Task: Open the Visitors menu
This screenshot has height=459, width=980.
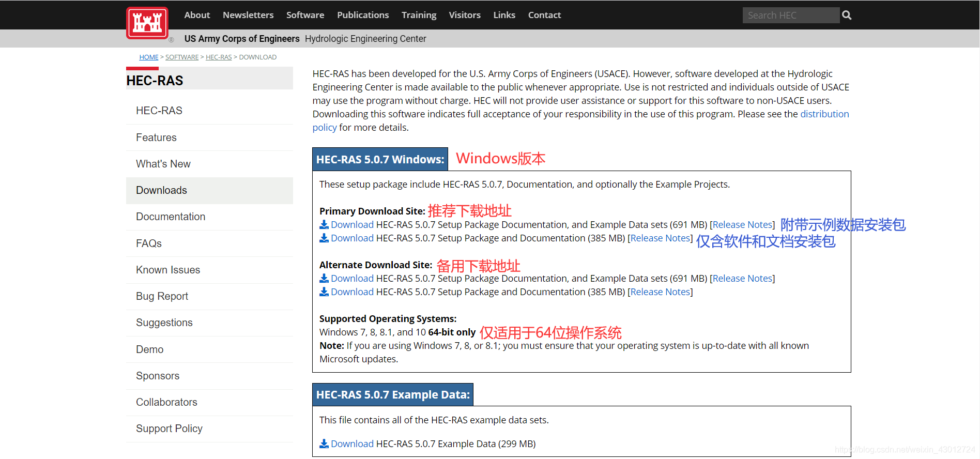Action: [x=465, y=15]
